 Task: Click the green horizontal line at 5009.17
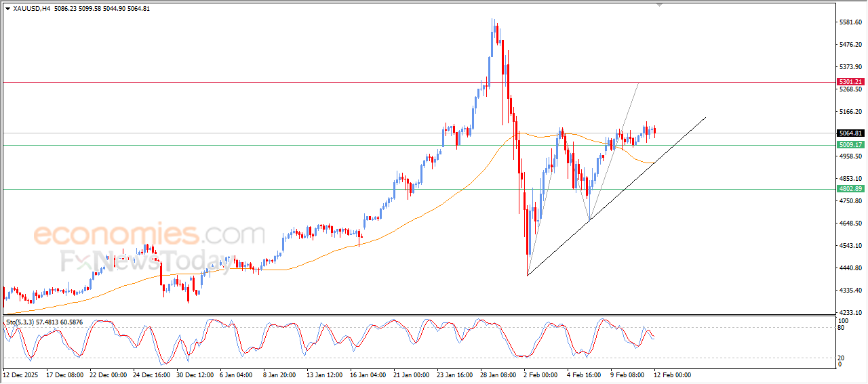(x=271, y=145)
